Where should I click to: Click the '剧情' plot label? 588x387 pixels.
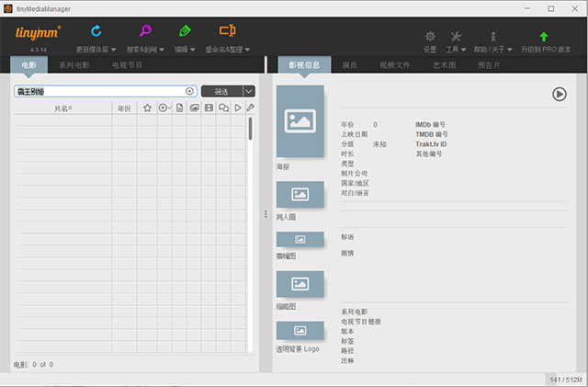(347, 253)
